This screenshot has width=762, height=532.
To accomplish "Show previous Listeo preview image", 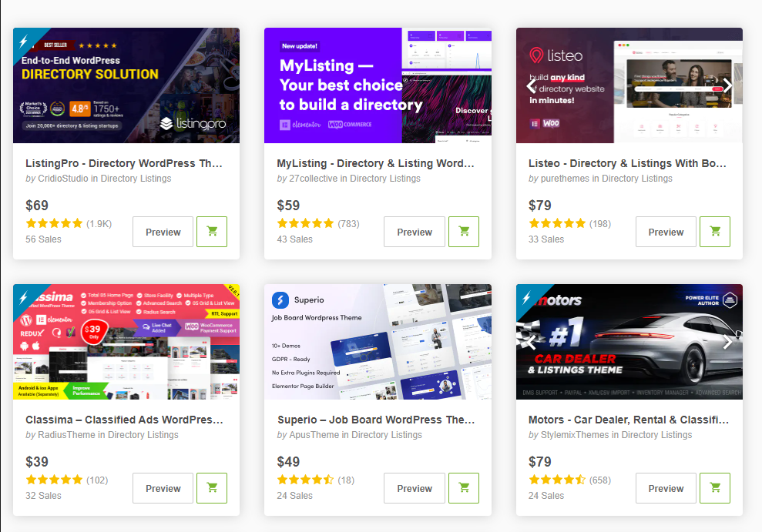I will [531, 85].
